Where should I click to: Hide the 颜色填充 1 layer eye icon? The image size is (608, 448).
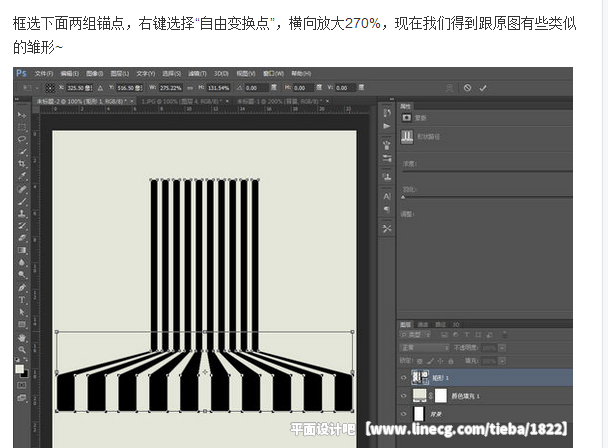click(404, 396)
